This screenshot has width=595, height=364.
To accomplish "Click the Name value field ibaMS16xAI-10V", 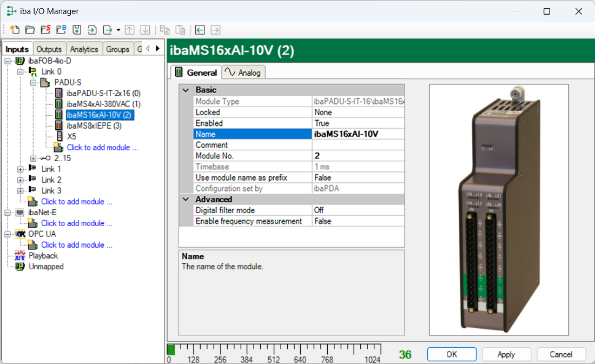I will [358, 134].
